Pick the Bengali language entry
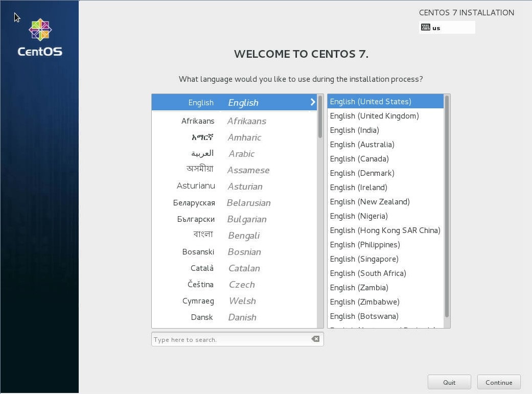This screenshot has height=394, width=532. [234, 236]
